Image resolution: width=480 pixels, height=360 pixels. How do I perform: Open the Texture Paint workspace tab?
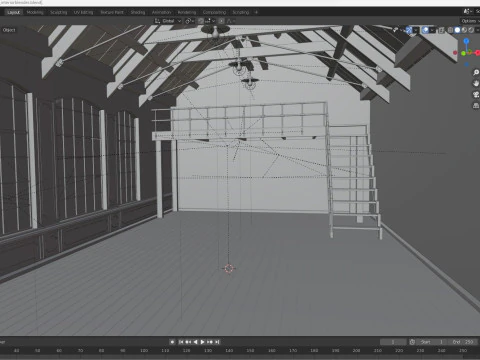[x=112, y=12]
